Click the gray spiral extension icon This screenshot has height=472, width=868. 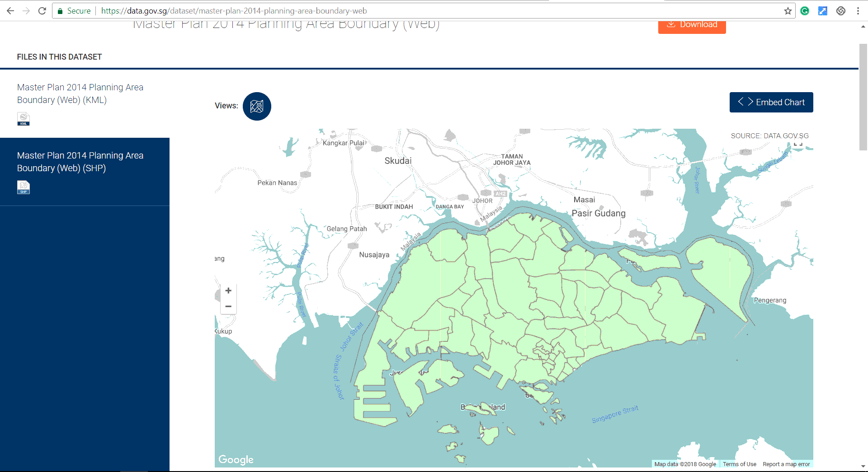pos(840,11)
